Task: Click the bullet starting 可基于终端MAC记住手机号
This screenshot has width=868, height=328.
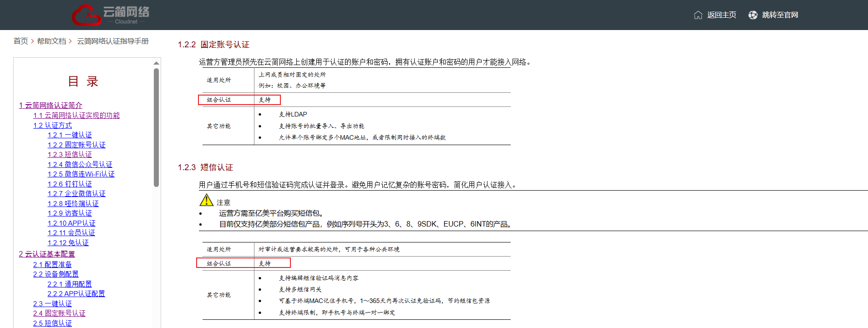Action: point(385,301)
